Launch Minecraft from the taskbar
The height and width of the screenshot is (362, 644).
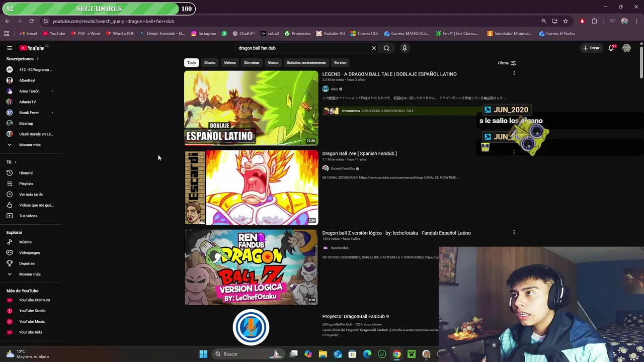tap(412, 354)
